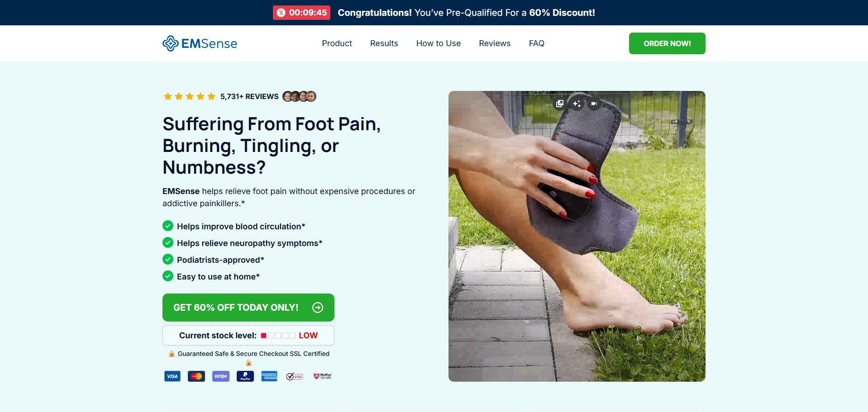The image size is (868, 412).
Task: Click the stock level indicator bar
Action: (278, 336)
